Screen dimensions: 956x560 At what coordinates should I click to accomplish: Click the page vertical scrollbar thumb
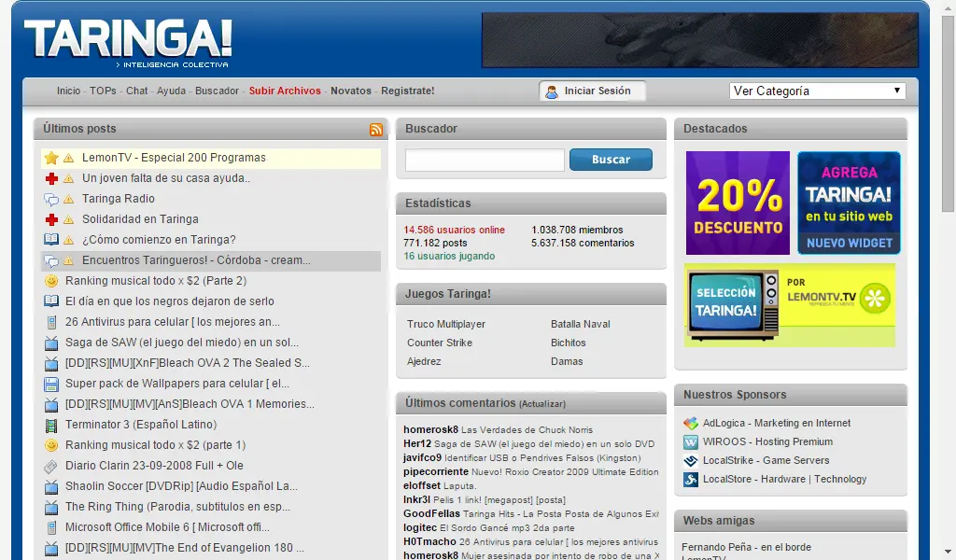949,114
